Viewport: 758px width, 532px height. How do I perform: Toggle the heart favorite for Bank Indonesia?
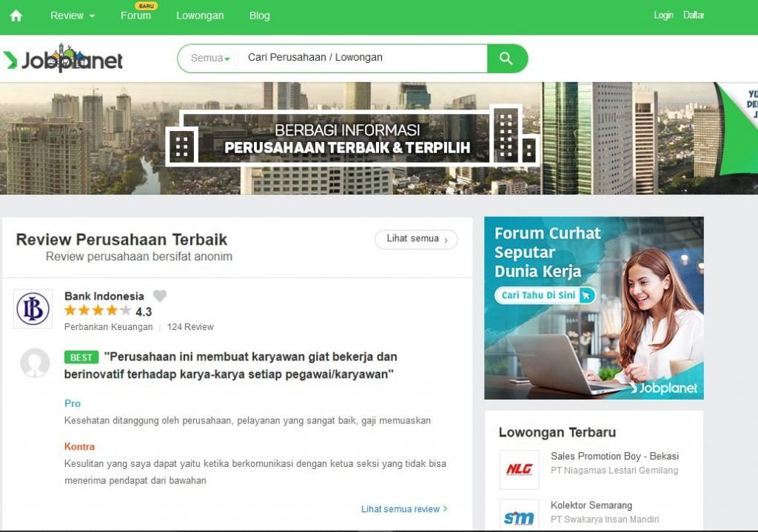click(x=160, y=295)
